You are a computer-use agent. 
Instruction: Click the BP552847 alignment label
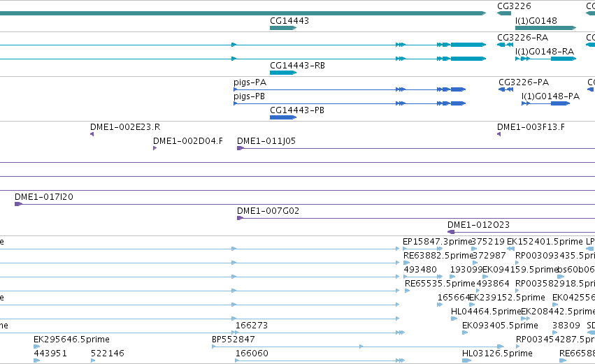pos(234,340)
